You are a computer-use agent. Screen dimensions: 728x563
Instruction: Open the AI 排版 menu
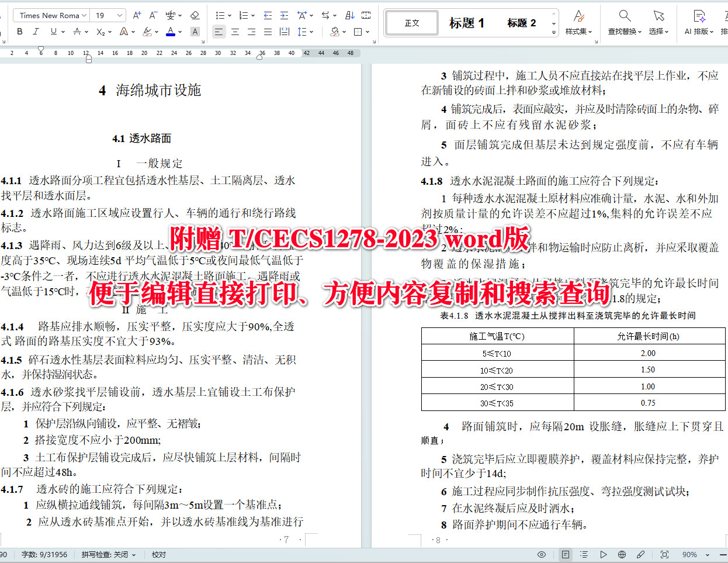tap(699, 22)
